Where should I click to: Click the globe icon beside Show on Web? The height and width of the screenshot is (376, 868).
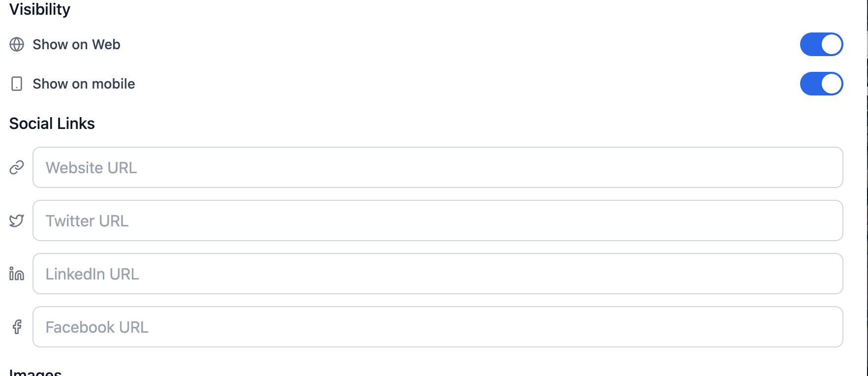17,44
